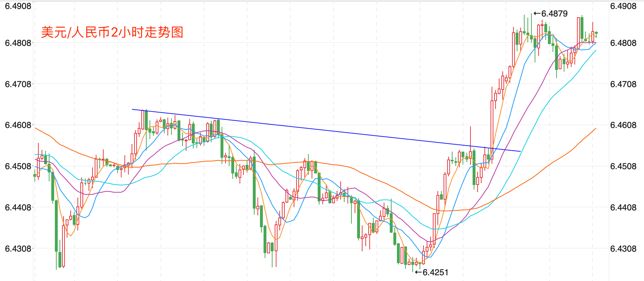Click right axis value 6.4408
This screenshot has height=281, width=644.
pyautogui.click(x=623, y=208)
